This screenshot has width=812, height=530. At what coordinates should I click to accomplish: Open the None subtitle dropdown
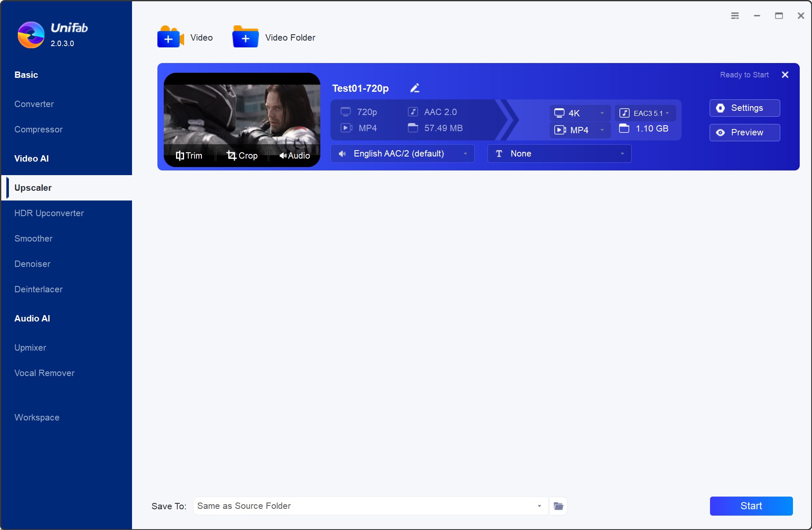click(559, 154)
